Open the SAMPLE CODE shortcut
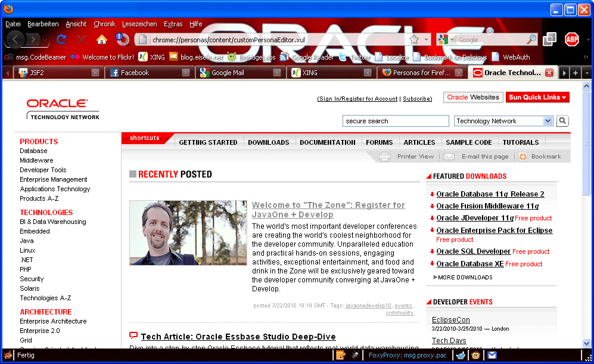 pos(469,142)
